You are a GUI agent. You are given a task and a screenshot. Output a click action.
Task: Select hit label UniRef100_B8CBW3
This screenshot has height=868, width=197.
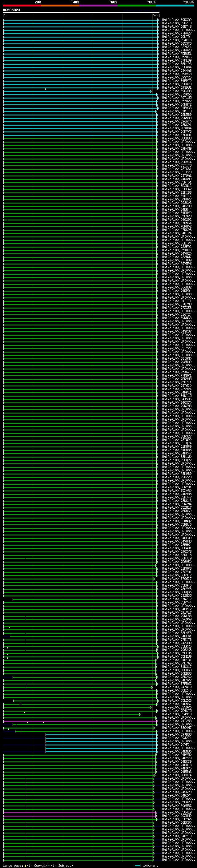point(177,139)
